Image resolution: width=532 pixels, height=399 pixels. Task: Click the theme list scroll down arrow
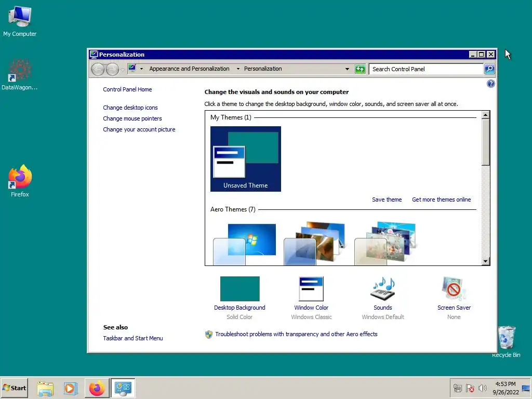coord(486,261)
